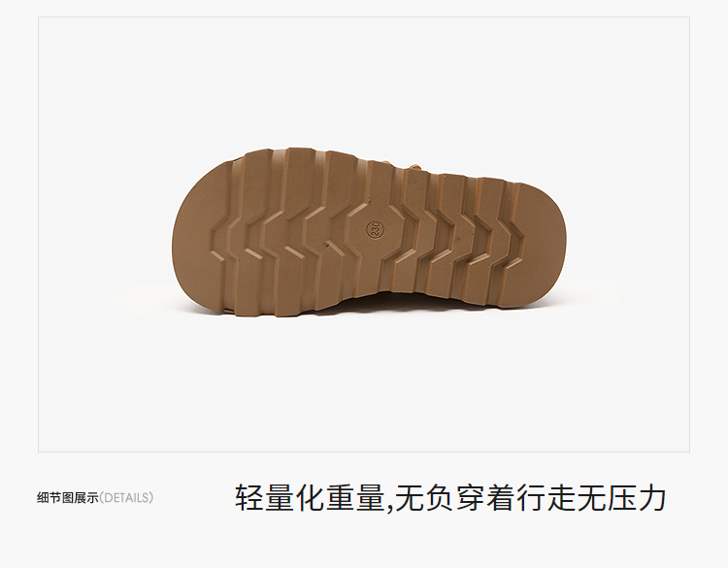
Task: Click the 轻 character starting the headline
Action: (x=248, y=498)
